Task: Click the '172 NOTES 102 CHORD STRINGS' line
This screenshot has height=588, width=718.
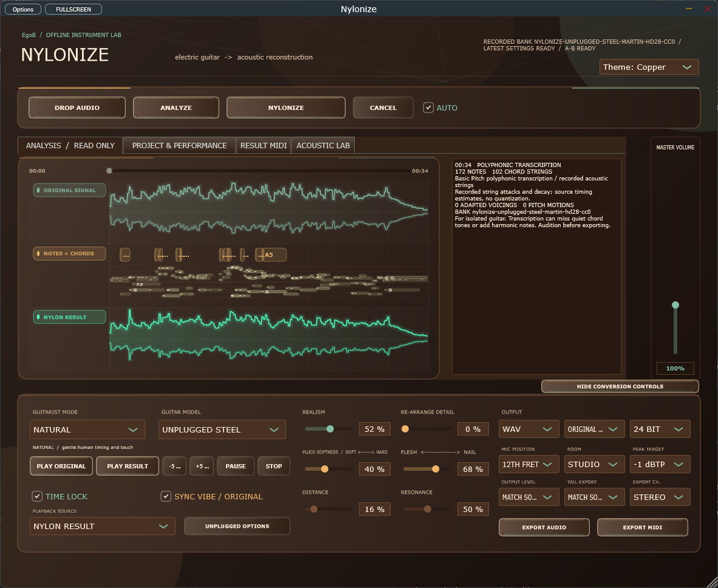Action: click(503, 172)
